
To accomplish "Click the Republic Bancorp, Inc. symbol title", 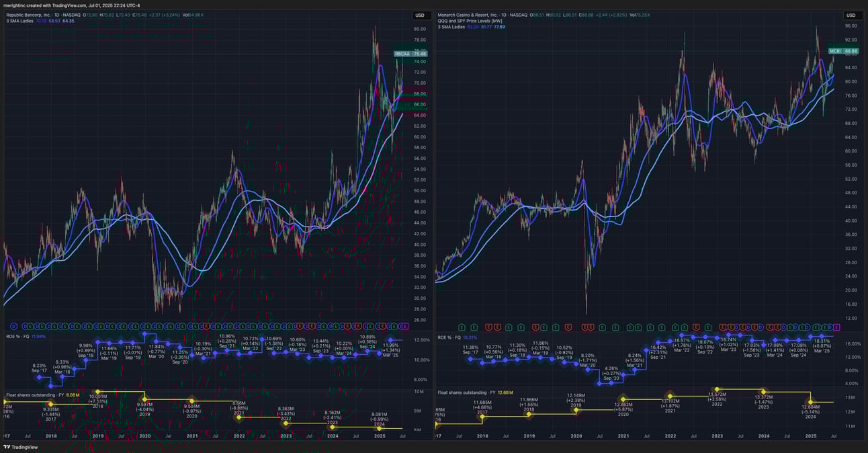I will click(x=30, y=14).
